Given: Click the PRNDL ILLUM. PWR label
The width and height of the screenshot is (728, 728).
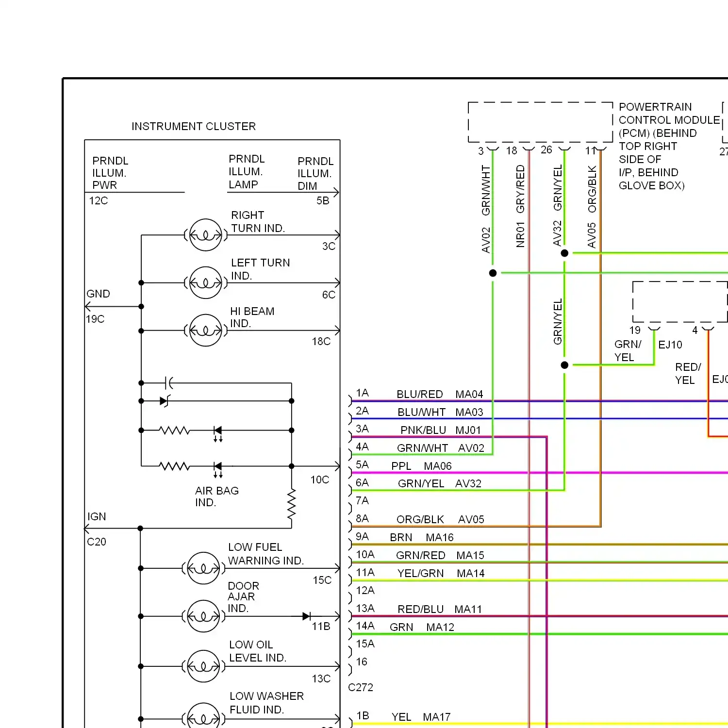Looking at the screenshot, I should pyautogui.click(x=111, y=173).
